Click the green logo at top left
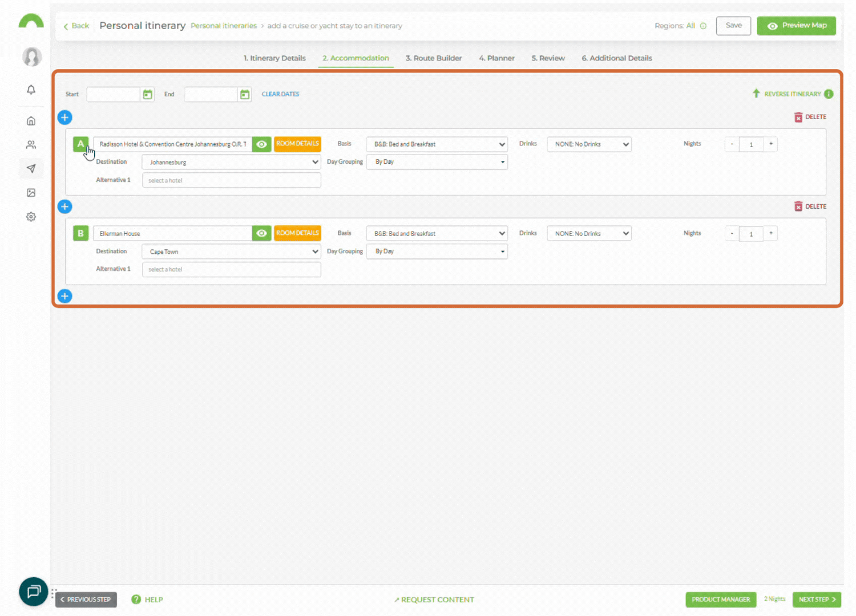The image size is (856, 616). 31,21
